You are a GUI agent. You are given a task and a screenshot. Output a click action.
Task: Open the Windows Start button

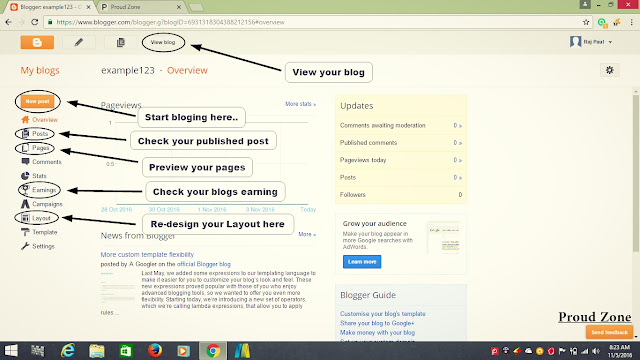11,351
